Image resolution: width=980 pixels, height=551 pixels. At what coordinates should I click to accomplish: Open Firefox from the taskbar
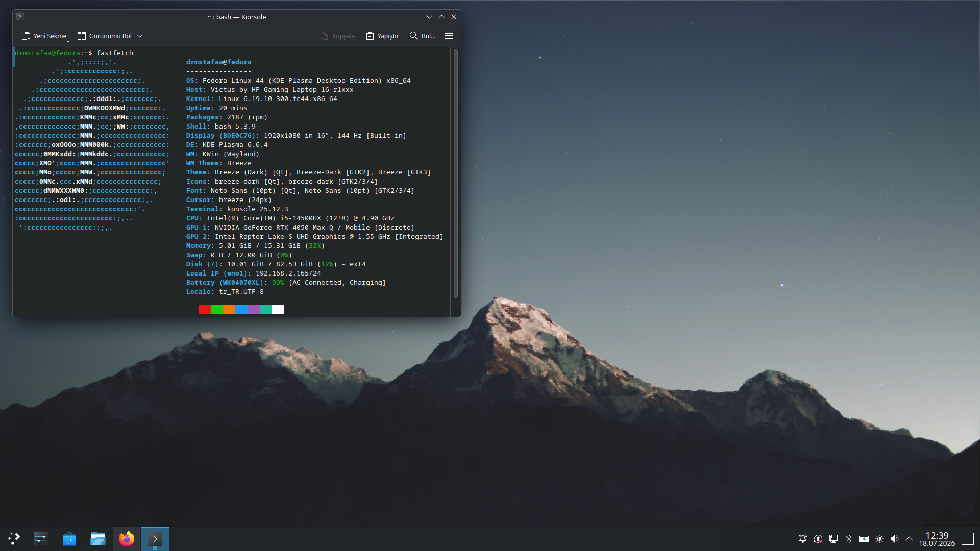pos(127,538)
